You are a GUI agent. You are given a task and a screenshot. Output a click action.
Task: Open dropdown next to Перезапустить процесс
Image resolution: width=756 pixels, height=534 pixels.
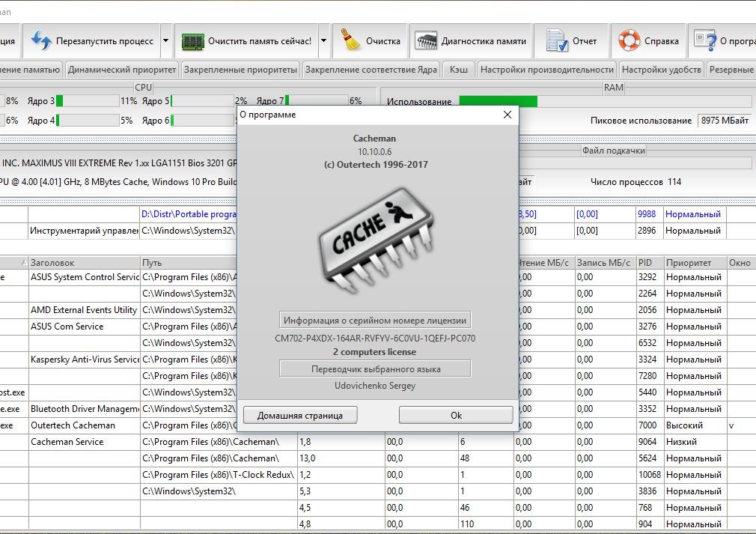click(166, 40)
